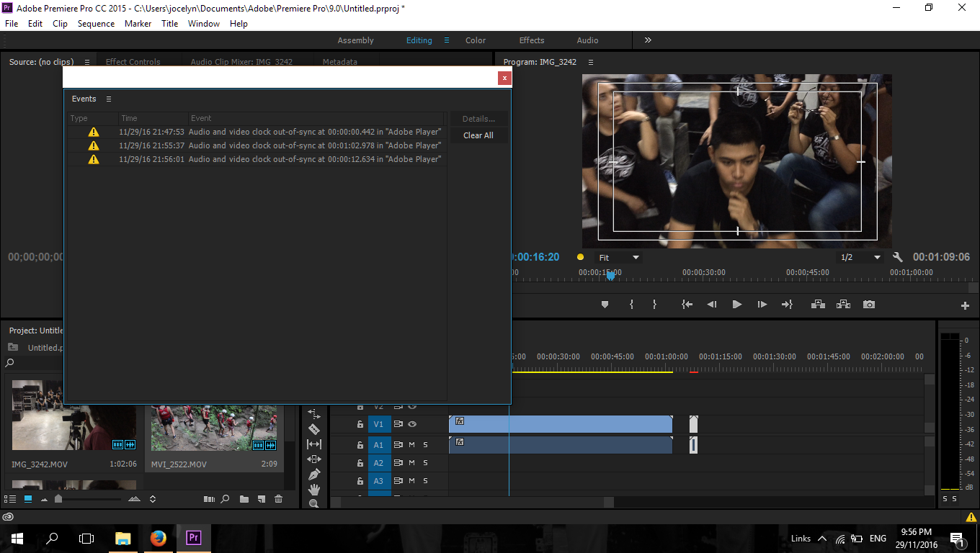Image resolution: width=980 pixels, height=553 pixels.
Task: Switch to the Color workspace
Action: (476, 40)
